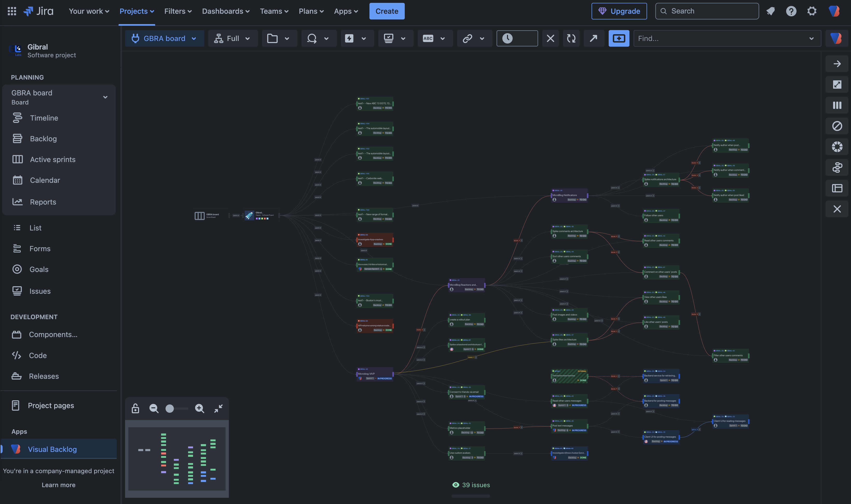Go to Active sprints in sidebar

click(53, 159)
